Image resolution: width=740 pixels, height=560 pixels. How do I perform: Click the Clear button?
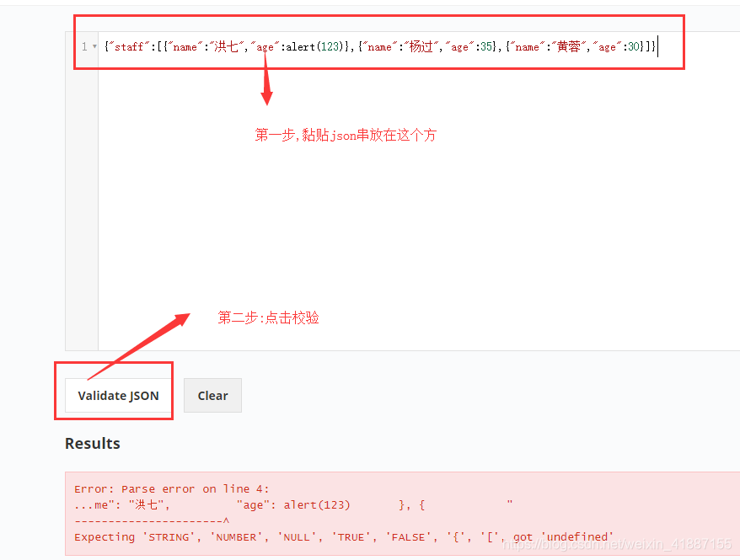(212, 396)
